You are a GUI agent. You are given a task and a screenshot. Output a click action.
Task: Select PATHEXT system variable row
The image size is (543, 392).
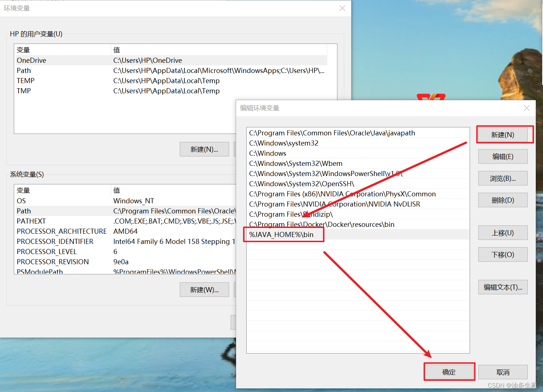click(x=125, y=221)
